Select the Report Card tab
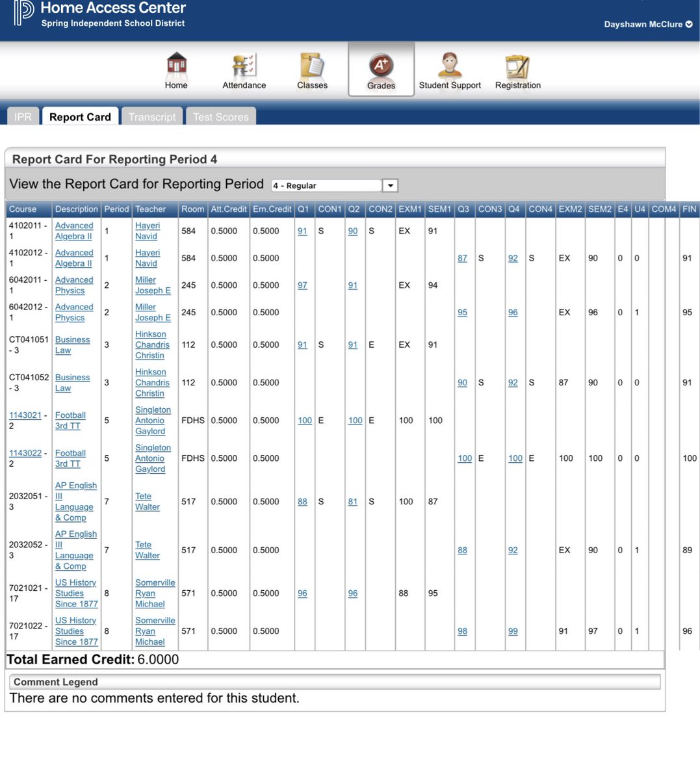700x780 pixels. [x=80, y=116]
